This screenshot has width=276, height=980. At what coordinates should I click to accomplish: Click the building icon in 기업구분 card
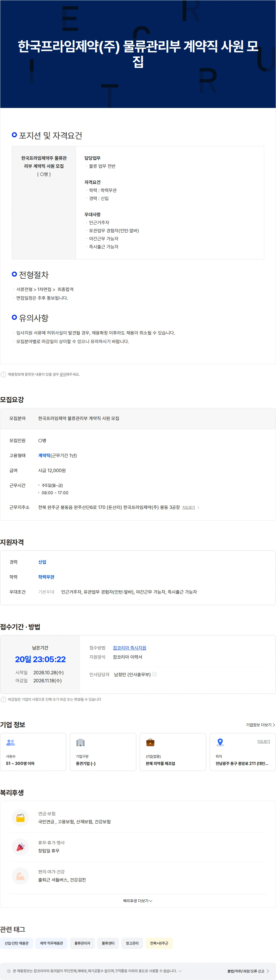(x=80, y=742)
